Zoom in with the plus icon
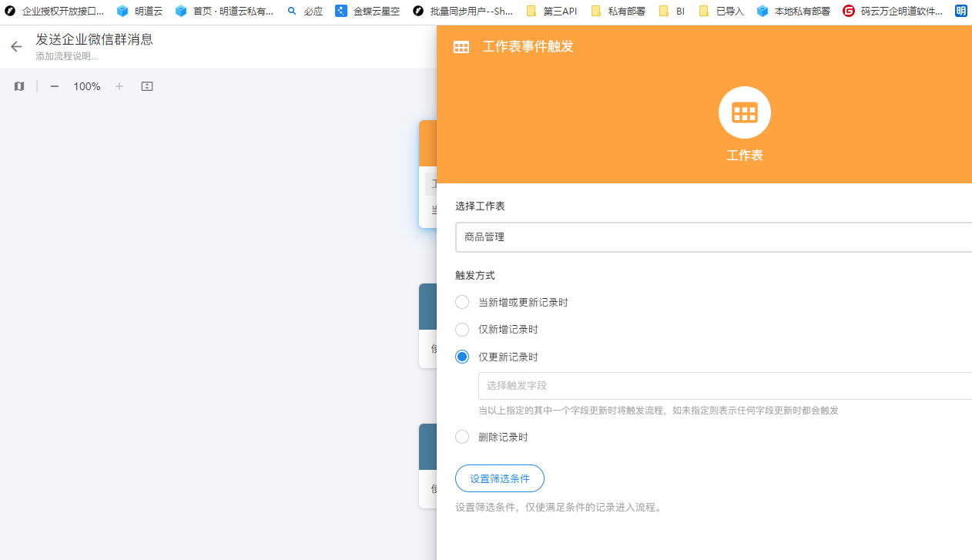Image resolution: width=972 pixels, height=560 pixels. click(x=119, y=86)
